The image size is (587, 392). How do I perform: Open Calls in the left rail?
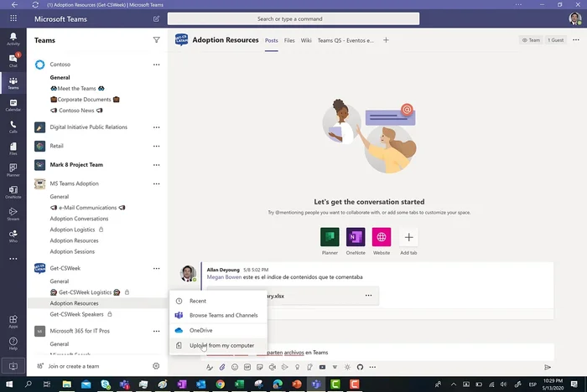[13, 126]
